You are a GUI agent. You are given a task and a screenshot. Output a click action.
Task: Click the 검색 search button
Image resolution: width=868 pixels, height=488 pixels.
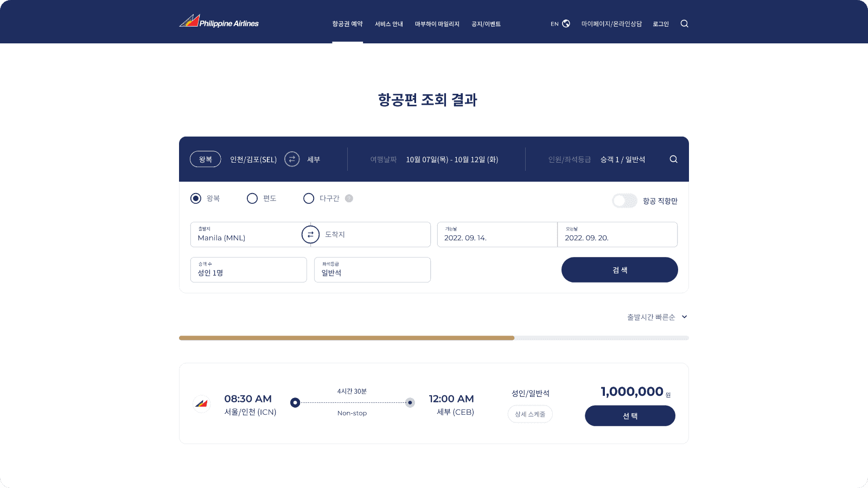tap(620, 269)
